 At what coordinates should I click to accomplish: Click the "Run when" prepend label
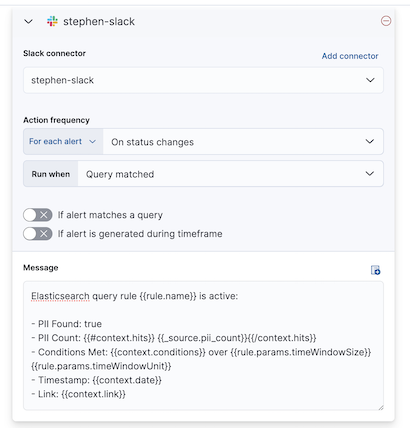pos(51,174)
